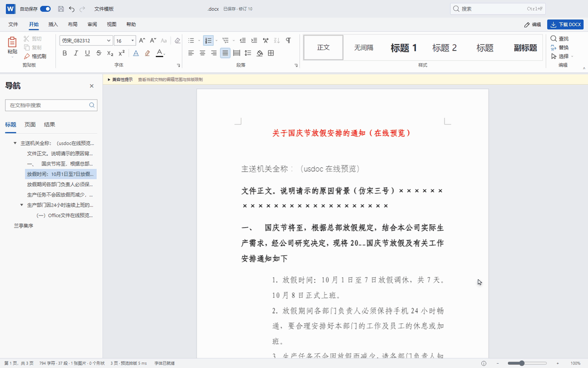Viewport: 588px width, 368px height.
Task: Click the Edit (编辑) button at top right
Action: (x=533, y=25)
